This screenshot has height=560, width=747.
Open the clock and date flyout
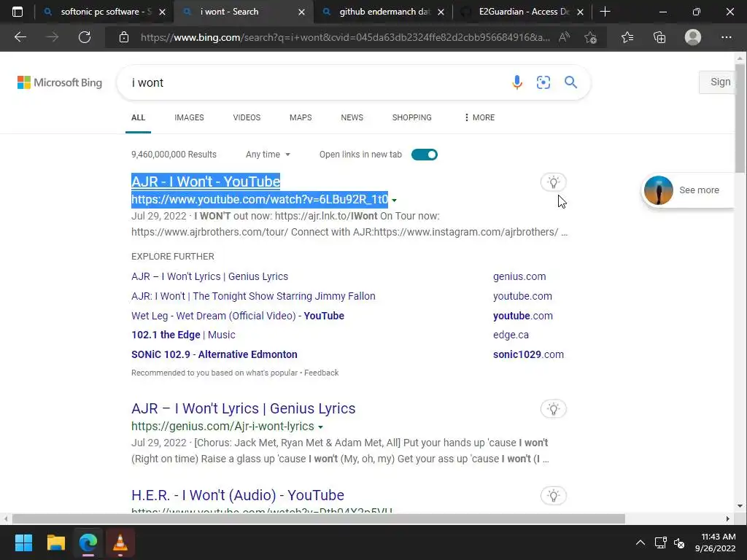(x=715, y=542)
